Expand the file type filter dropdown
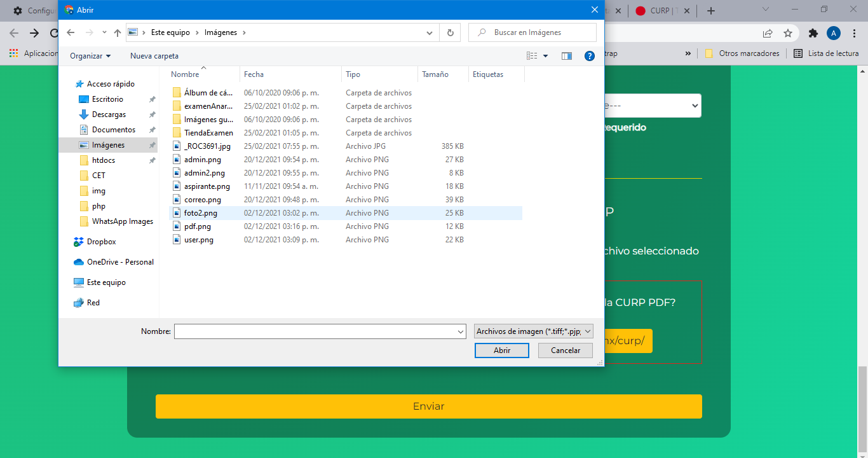868x458 pixels. [534, 331]
